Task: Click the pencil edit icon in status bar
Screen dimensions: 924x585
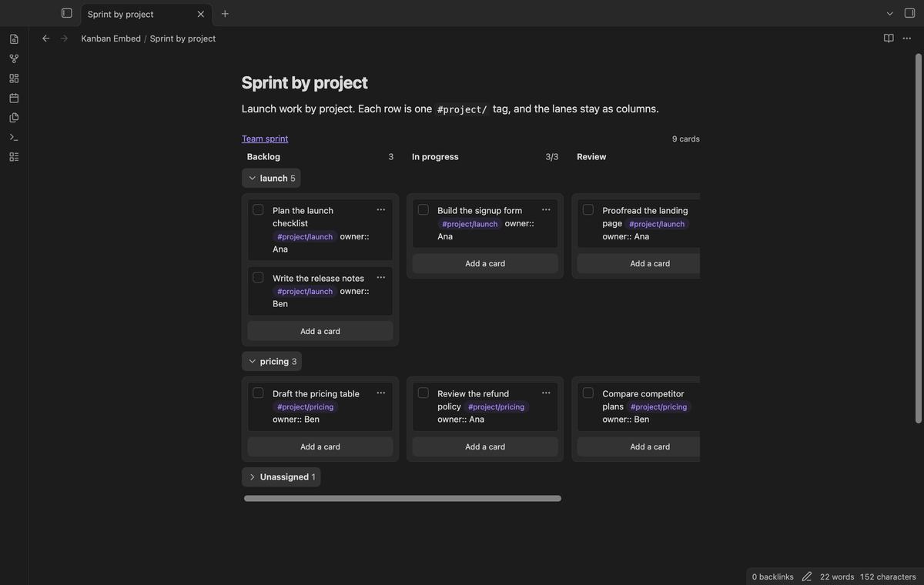Action: [807, 577]
